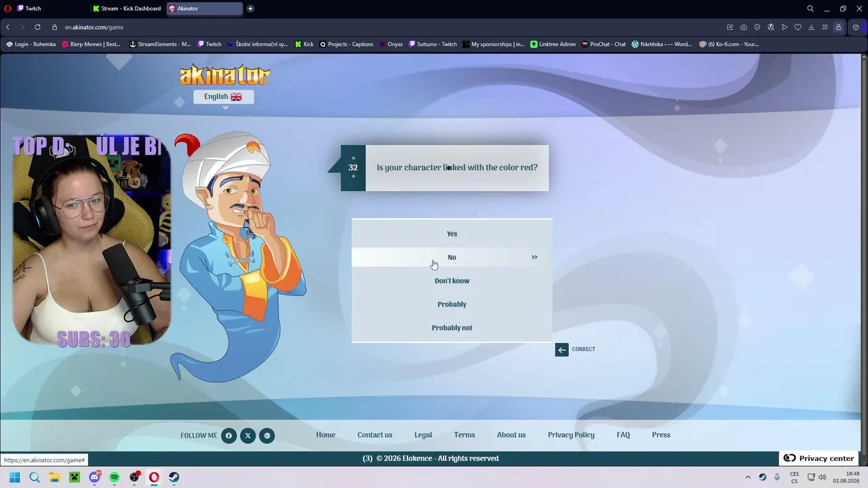Open the StreamElements bookmark
Screen dimensions: 868x488
pyautogui.click(x=160, y=44)
